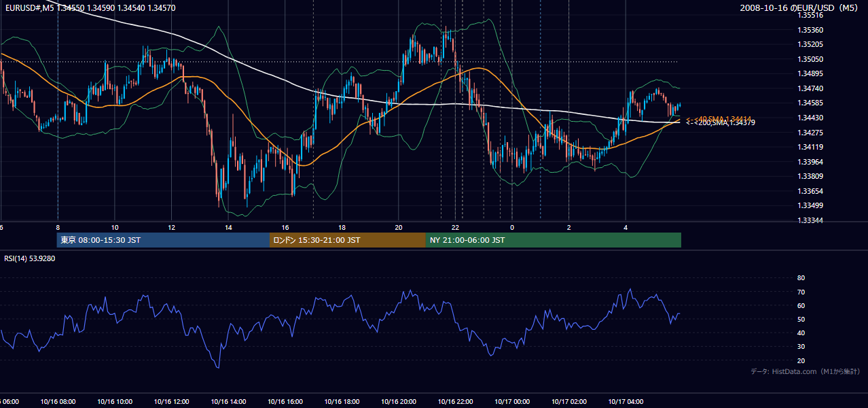The width and height of the screenshot is (868, 408).
Task: Click the 10/16 14:00 date axis label
Action: point(228,402)
